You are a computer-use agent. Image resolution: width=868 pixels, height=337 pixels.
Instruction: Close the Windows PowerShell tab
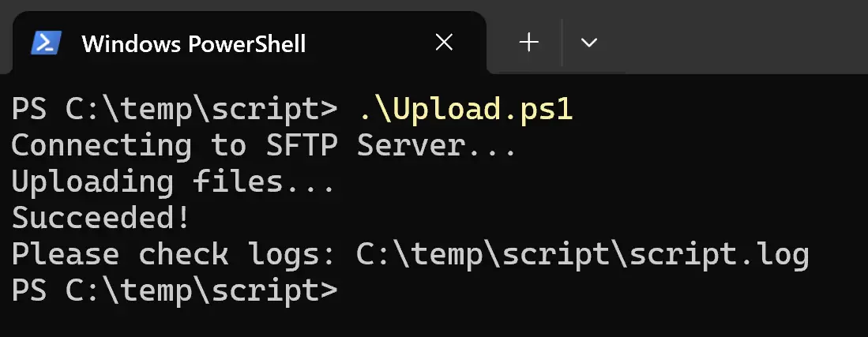pos(444,42)
